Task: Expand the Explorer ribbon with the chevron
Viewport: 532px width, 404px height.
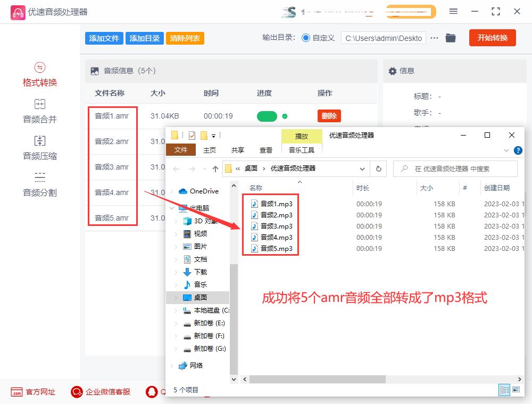Action: point(506,150)
